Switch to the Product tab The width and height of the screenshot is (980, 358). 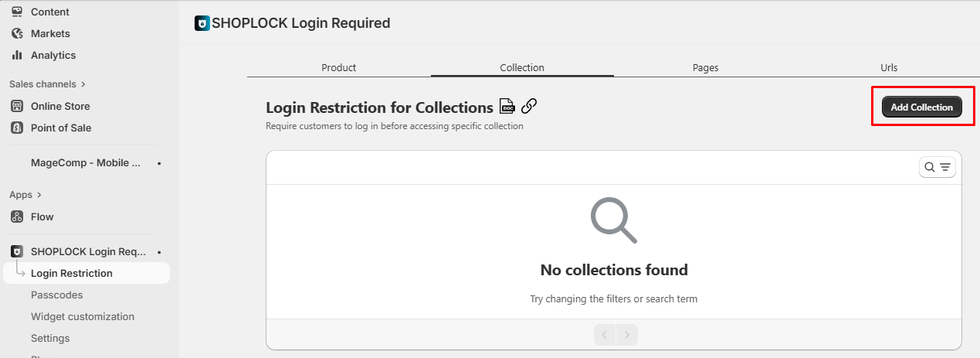point(338,67)
